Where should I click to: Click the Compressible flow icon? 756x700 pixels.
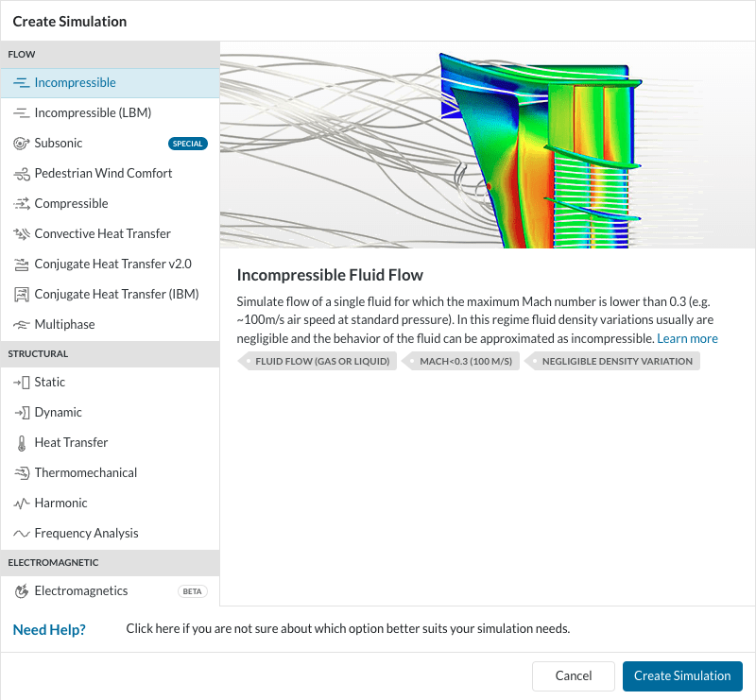pyautogui.click(x=19, y=203)
